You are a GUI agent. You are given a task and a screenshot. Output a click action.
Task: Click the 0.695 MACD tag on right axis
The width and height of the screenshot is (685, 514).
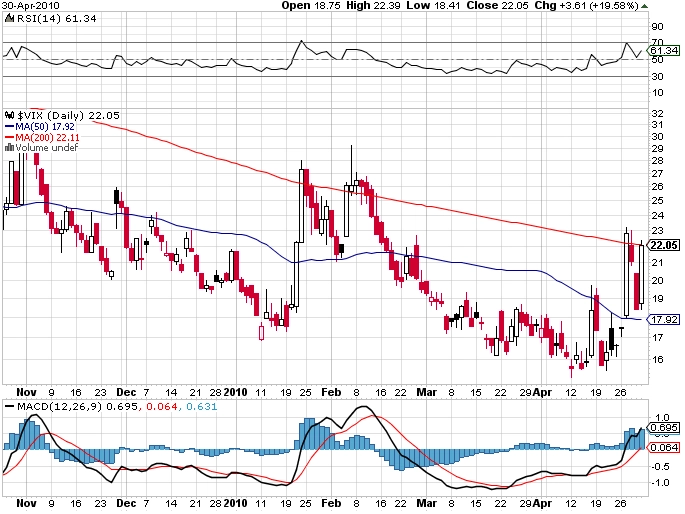tap(664, 427)
